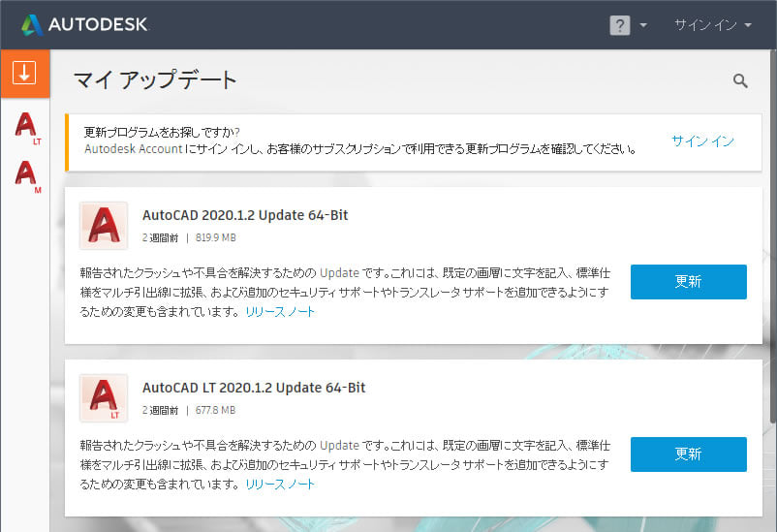Click the マイ アップデート page heading
Viewport: 777px width, 532px height.
tap(155, 80)
